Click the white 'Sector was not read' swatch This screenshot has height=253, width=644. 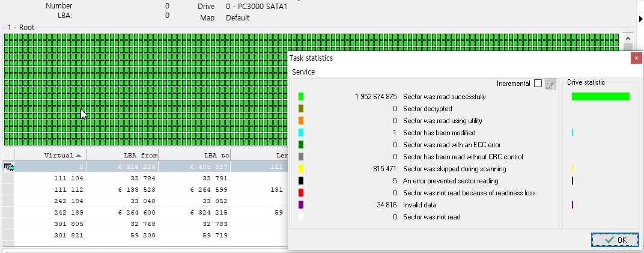[x=300, y=217]
